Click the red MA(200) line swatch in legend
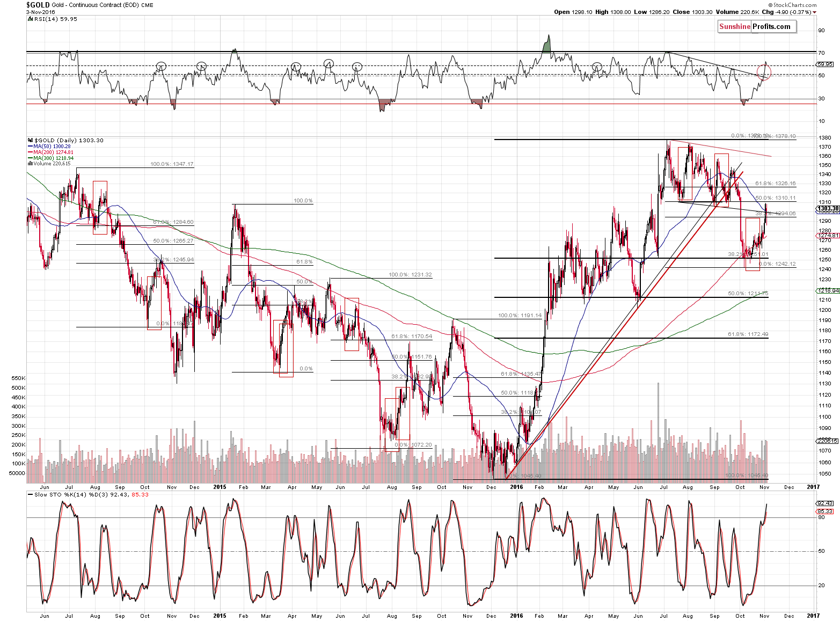This screenshot has width=840, height=621. pyautogui.click(x=30, y=152)
